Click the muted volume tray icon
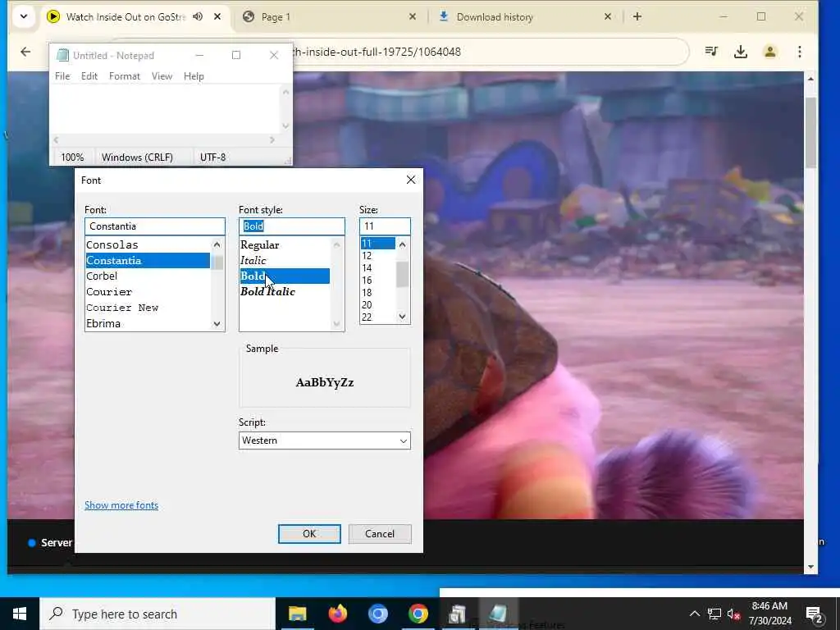Image resolution: width=840 pixels, height=630 pixels. (x=733, y=614)
